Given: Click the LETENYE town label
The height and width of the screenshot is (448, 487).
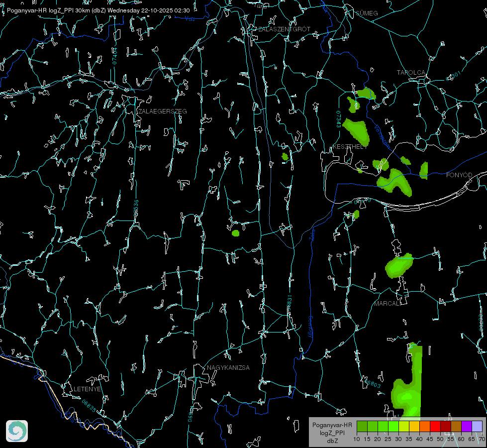Looking at the screenshot, I should (x=87, y=389).
